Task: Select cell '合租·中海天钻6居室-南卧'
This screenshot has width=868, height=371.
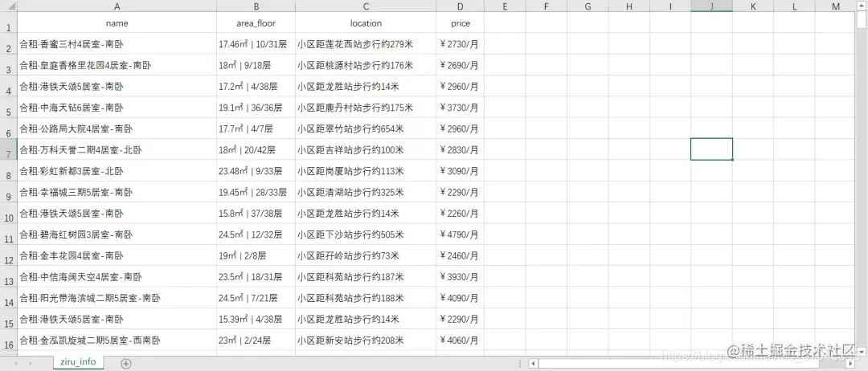Action: pos(117,108)
